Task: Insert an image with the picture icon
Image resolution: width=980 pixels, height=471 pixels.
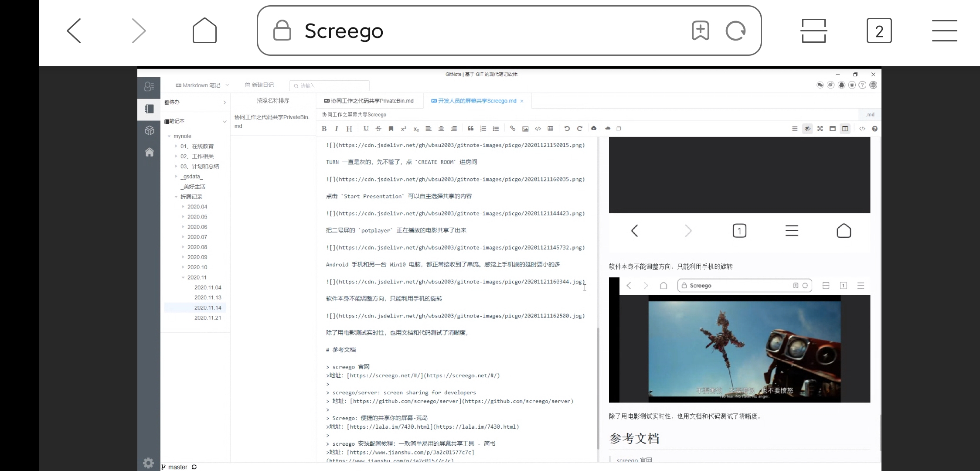Action: (x=525, y=129)
